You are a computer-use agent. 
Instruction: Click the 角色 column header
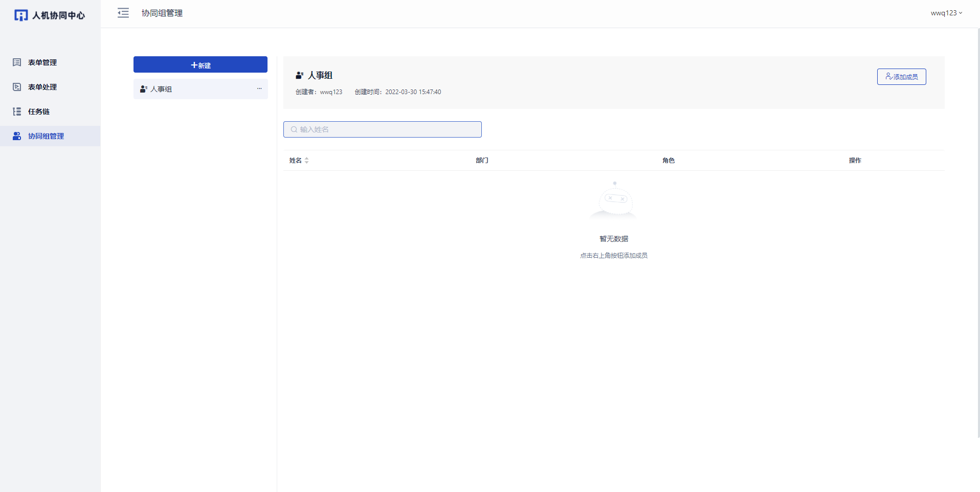click(x=669, y=161)
